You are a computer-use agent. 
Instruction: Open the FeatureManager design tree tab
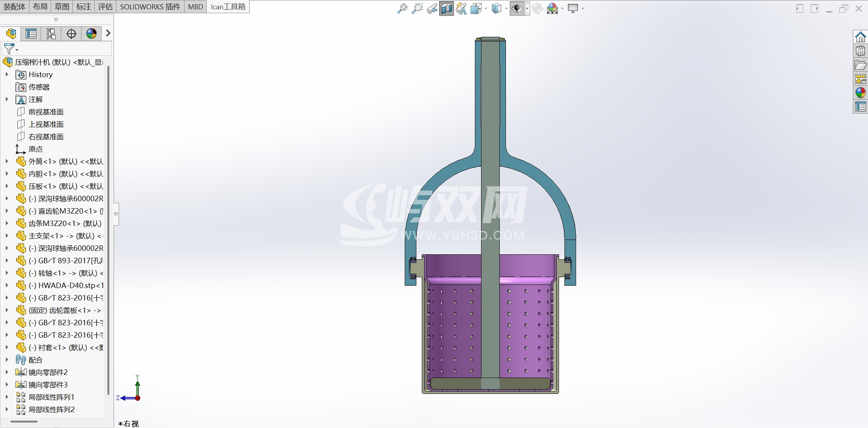click(x=11, y=34)
